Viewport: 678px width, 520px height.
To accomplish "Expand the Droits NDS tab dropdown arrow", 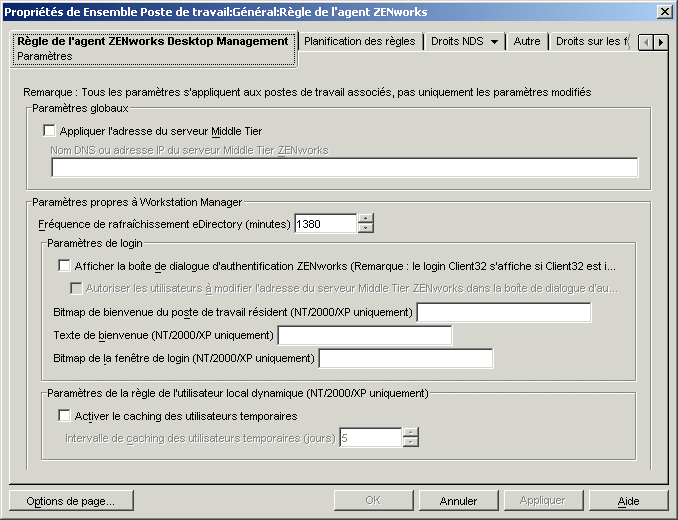I will 494,42.
